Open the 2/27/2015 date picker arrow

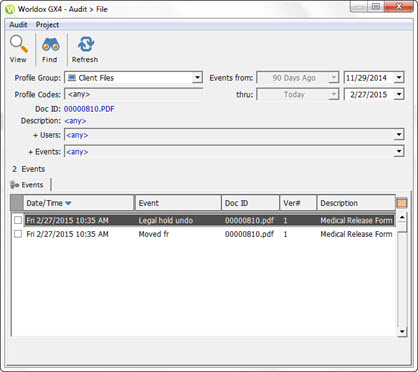pyautogui.click(x=399, y=95)
